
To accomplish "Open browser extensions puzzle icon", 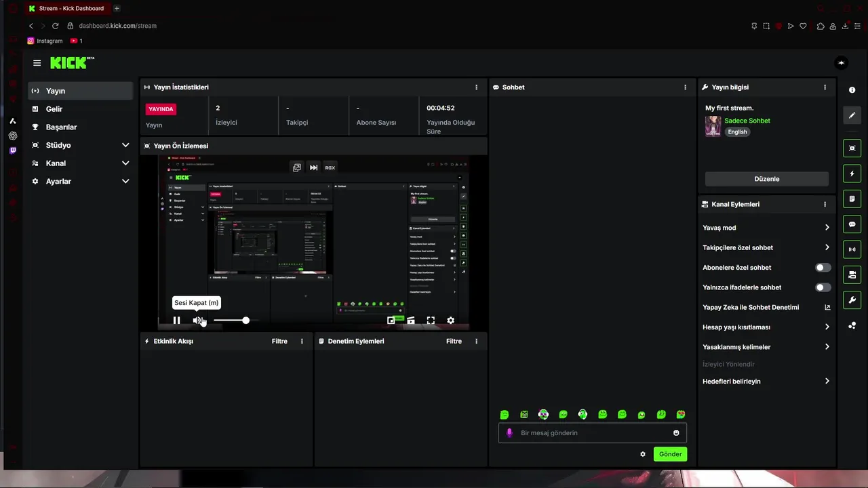I will 821,26.
